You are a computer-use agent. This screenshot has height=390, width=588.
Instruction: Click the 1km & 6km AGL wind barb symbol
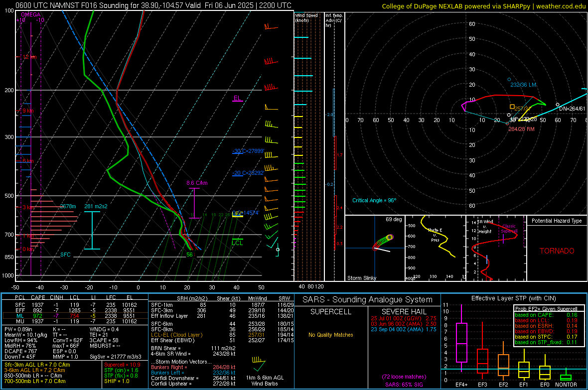259,364
